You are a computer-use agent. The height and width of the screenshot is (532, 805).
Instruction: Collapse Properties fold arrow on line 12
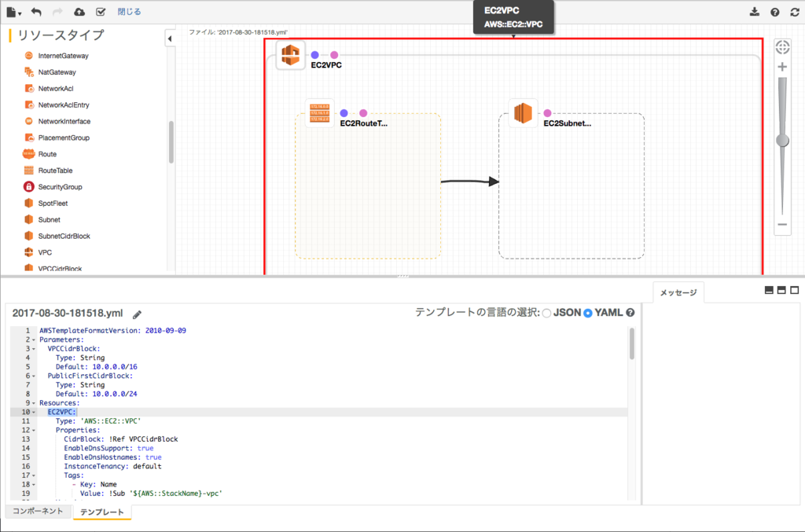(34, 431)
